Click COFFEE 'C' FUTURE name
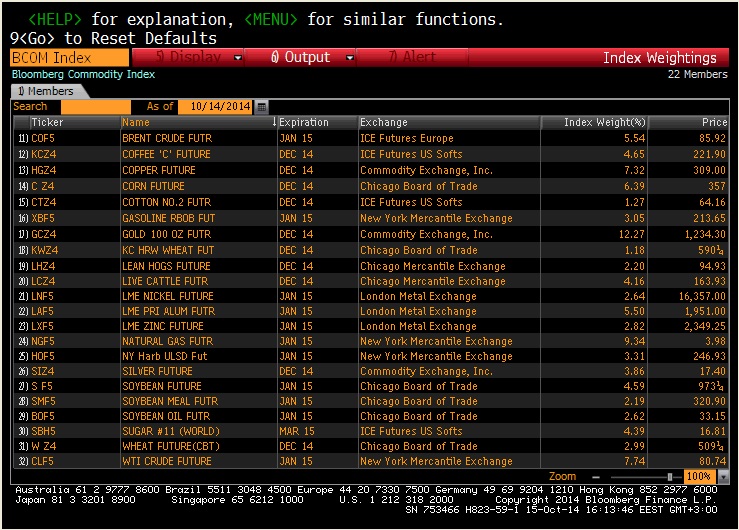The image size is (739, 530). 166,155
